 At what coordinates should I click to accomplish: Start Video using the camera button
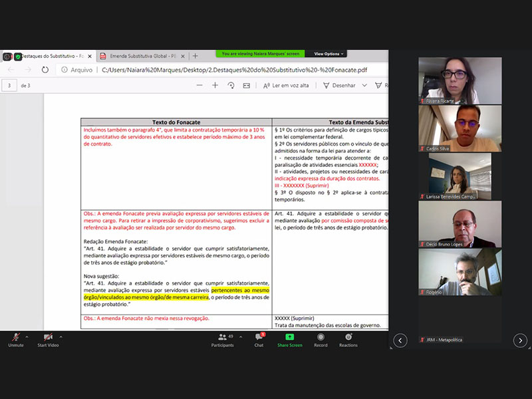click(47, 338)
